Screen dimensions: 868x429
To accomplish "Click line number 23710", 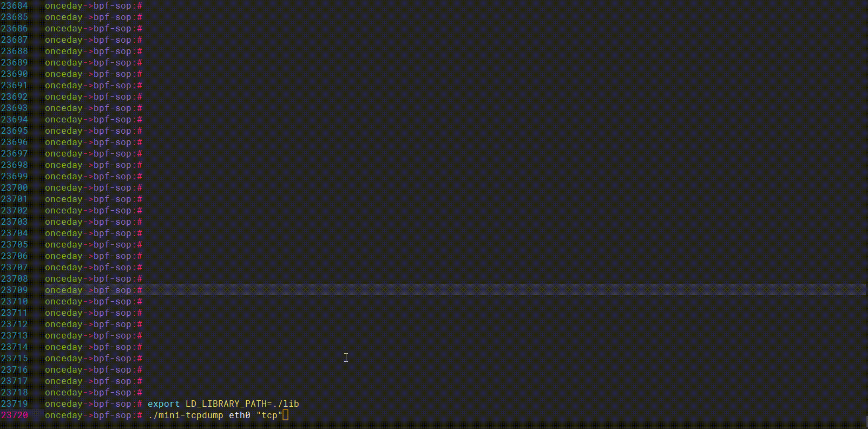I will point(15,302).
